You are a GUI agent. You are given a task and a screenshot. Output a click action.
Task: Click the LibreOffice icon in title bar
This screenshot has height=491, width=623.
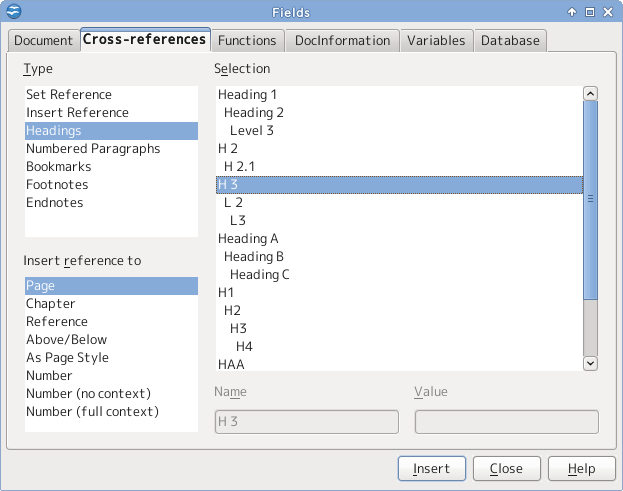click(x=14, y=12)
